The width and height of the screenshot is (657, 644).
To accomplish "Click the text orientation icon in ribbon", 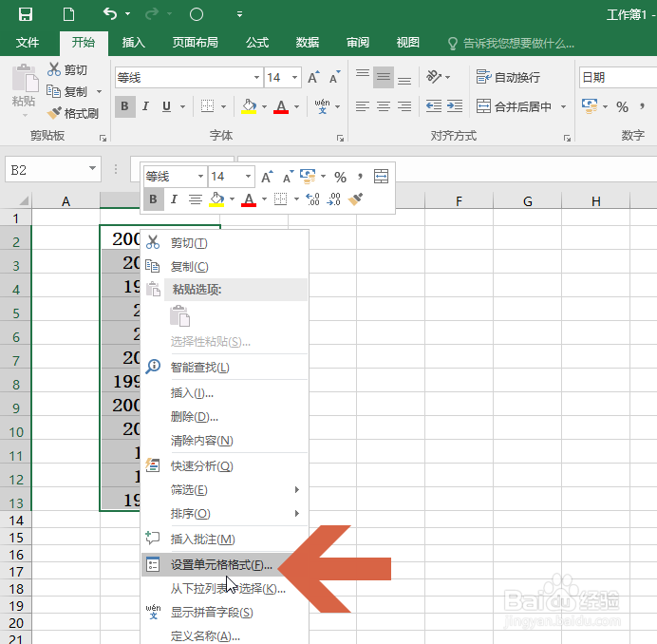I will pyautogui.click(x=434, y=77).
